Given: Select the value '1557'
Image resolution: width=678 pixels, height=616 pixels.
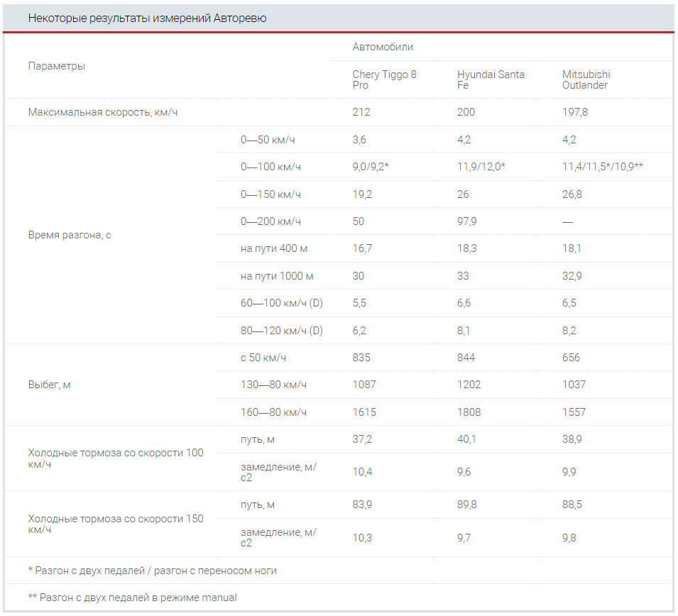Looking at the screenshot, I should point(574,412).
